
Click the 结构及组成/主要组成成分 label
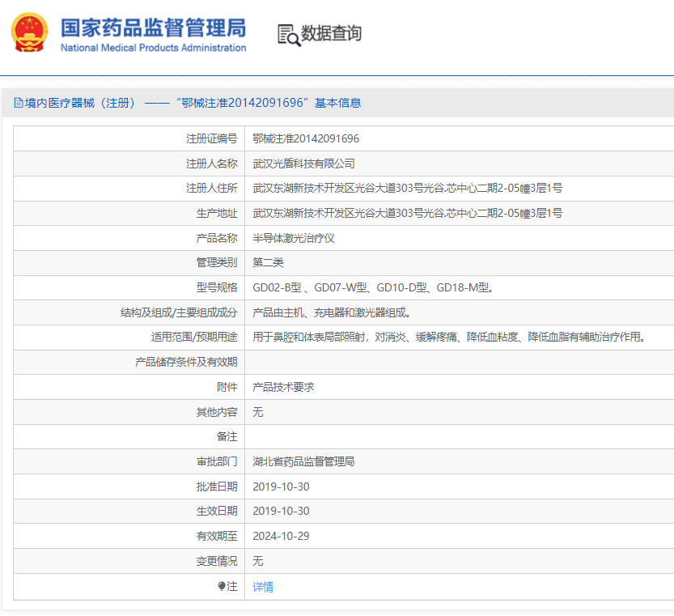(179, 312)
